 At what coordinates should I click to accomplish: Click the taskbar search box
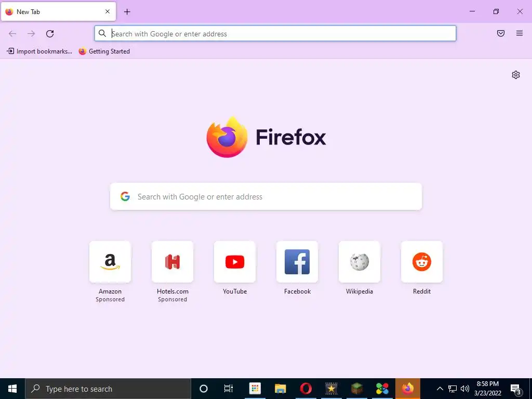108,389
